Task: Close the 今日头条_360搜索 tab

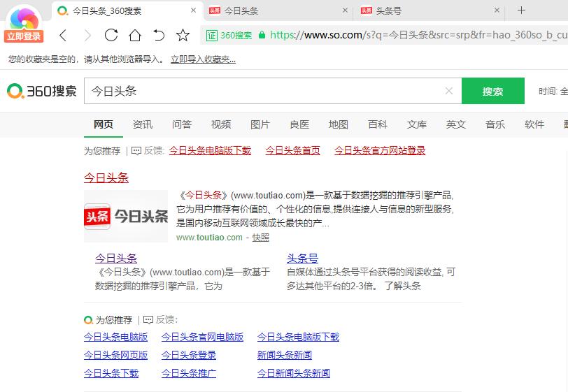Action: point(194,10)
